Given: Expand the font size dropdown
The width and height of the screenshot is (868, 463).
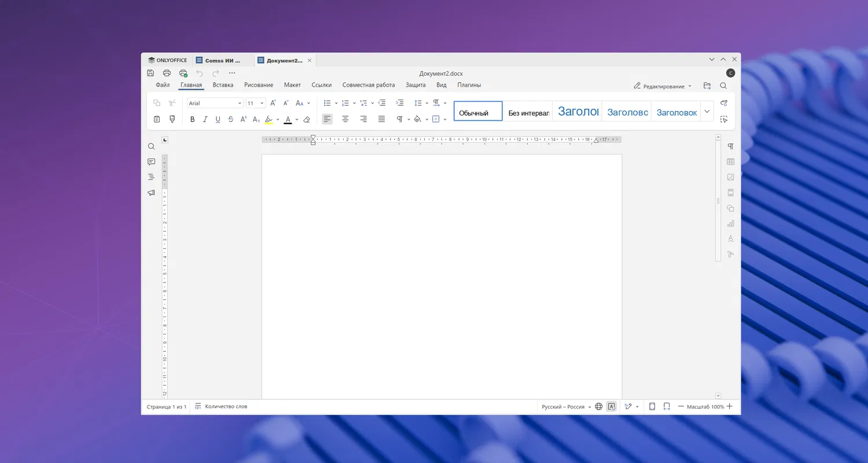Looking at the screenshot, I should (x=262, y=103).
